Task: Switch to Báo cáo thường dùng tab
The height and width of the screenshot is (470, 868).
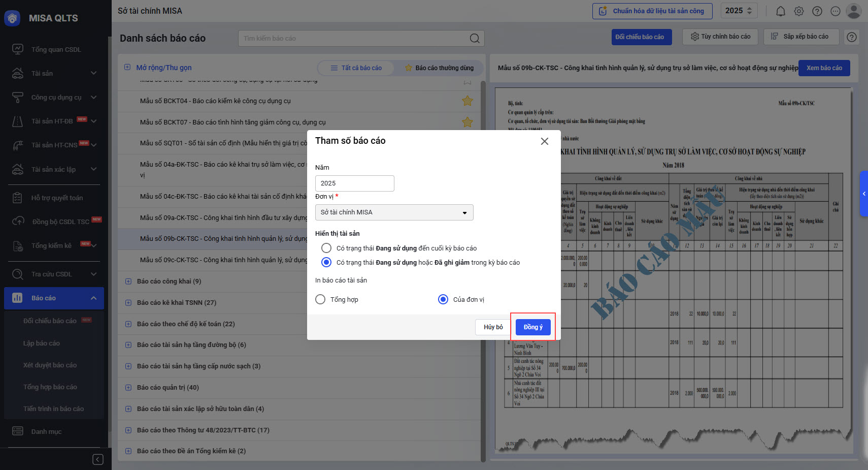Action: pos(440,68)
